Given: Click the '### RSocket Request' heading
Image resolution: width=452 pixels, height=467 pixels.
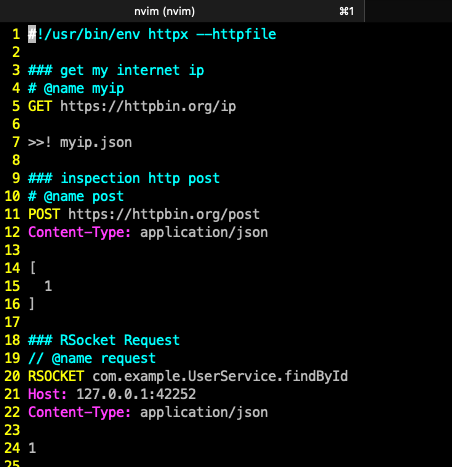Looking at the screenshot, I should click(104, 340).
